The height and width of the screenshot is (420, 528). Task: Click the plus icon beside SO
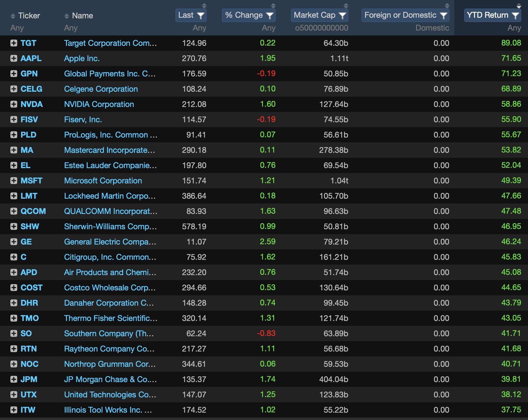[13, 333]
